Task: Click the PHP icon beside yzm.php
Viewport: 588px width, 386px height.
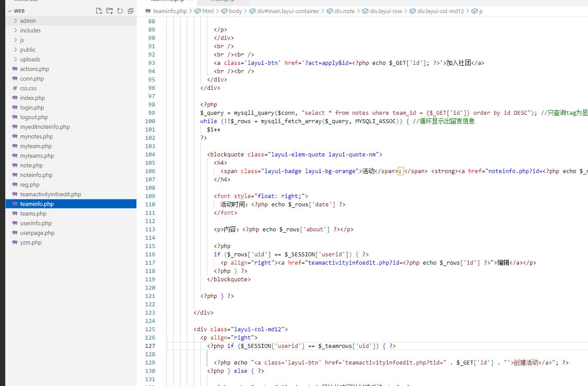Action: (x=15, y=242)
